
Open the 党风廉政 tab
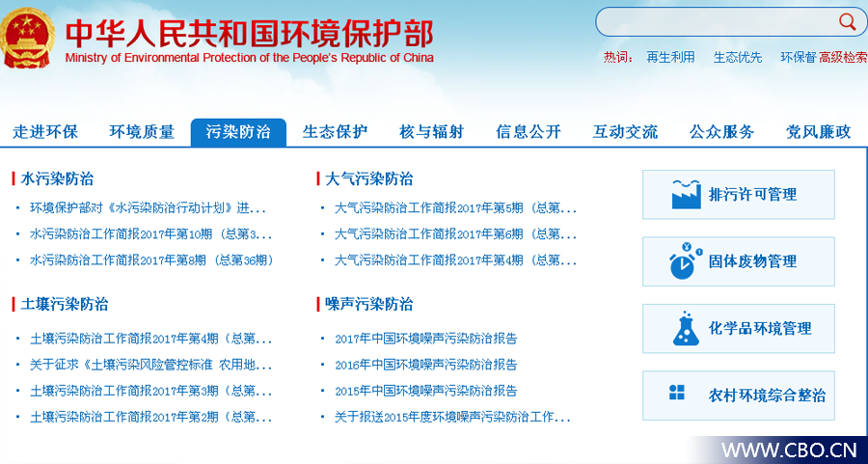click(x=818, y=132)
